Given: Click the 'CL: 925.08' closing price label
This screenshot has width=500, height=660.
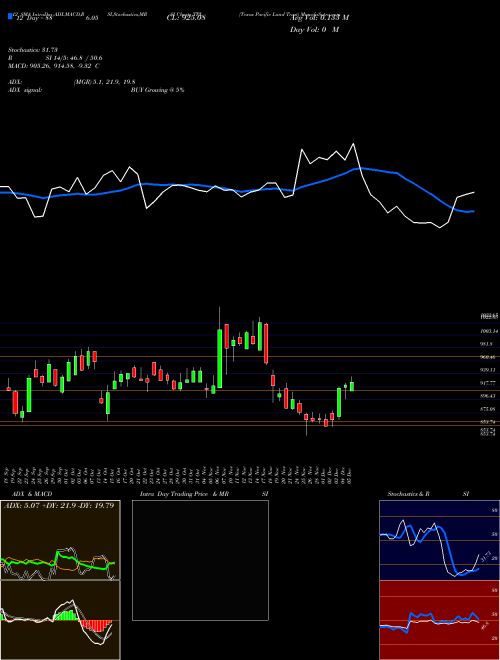Looking at the screenshot, I should click(x=186, y=18).
